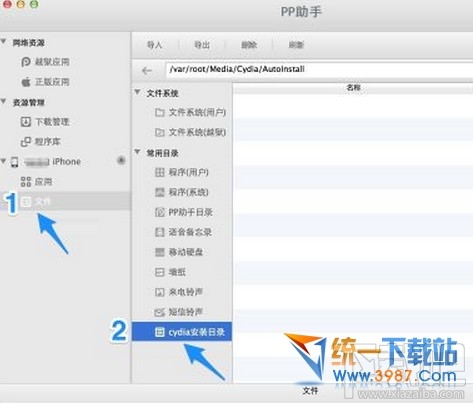473x404 pixels.
Task: Click the 资源管理 section title
Action: (29, 103)
